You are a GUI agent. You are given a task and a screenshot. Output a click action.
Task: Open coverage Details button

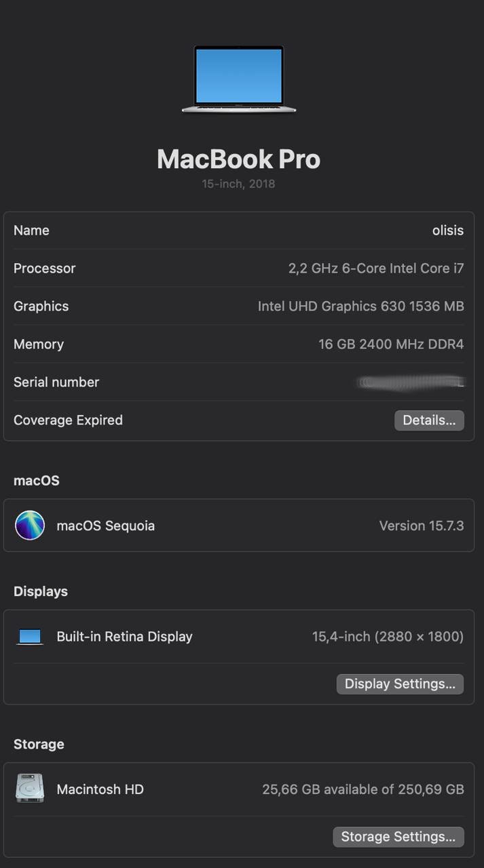tap(429, 420)
